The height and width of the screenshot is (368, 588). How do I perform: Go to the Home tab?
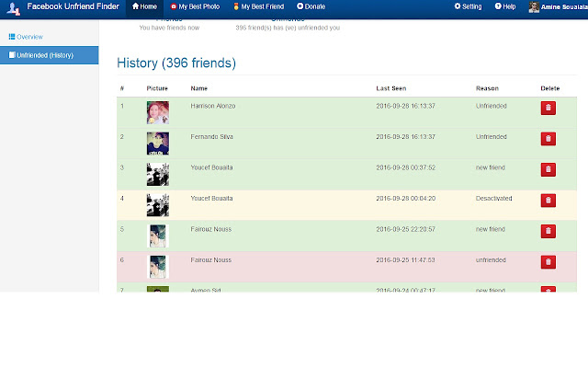click(144, 6)
